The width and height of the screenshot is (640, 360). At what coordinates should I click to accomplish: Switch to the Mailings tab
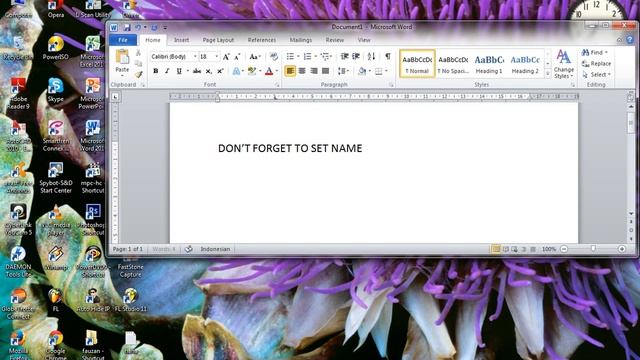[301, 40]
